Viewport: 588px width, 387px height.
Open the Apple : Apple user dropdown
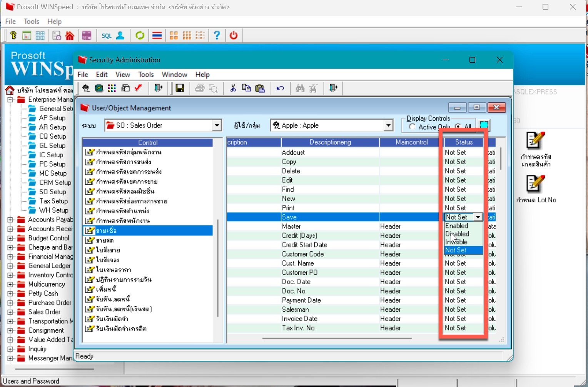(389, 125)
